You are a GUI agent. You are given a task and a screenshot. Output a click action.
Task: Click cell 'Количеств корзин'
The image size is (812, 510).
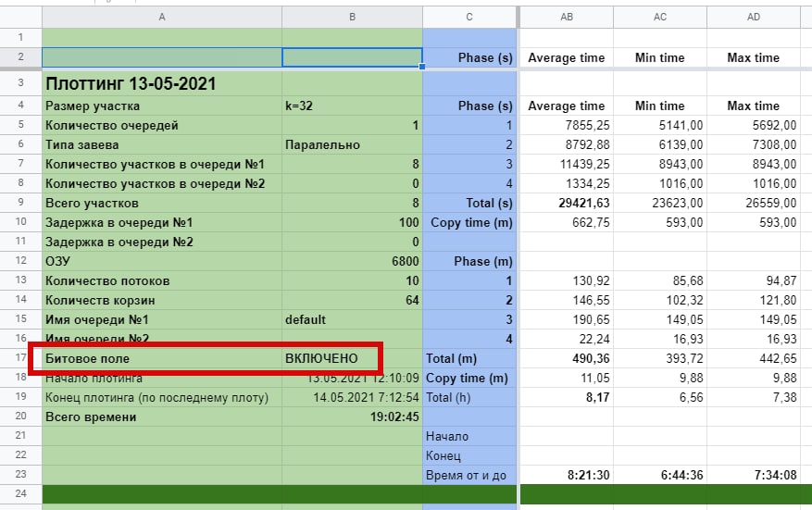point(162,300)
